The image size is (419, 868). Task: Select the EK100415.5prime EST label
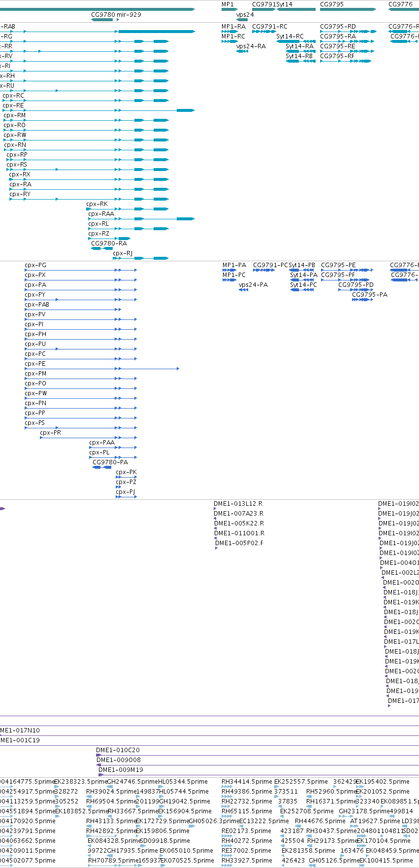(x=387, y=861)
